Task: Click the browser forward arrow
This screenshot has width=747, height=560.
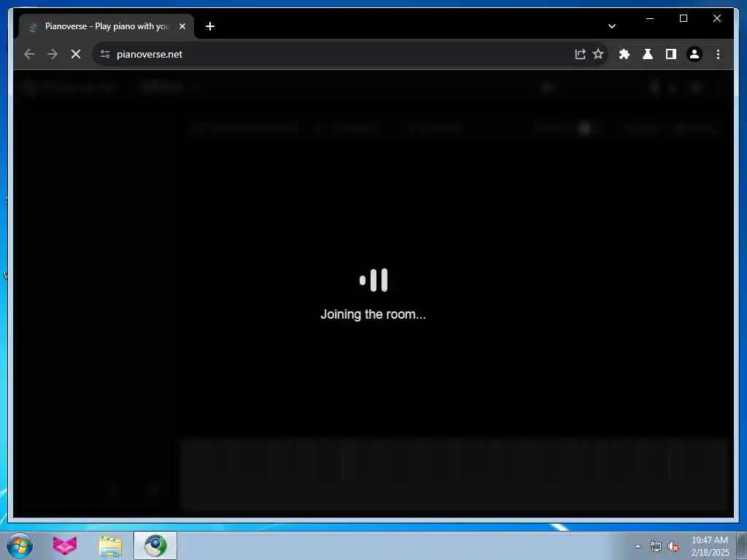Action: click(x=53, y=54)
